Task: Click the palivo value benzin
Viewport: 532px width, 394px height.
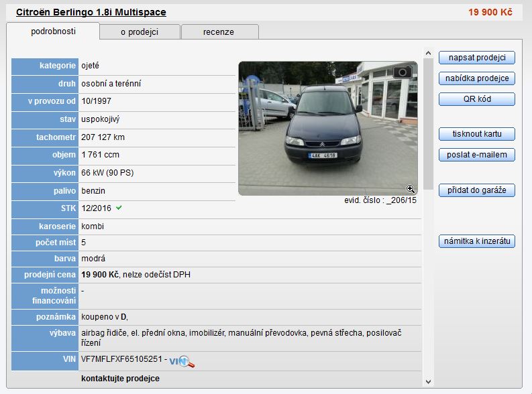Action: tap(93, 191)
